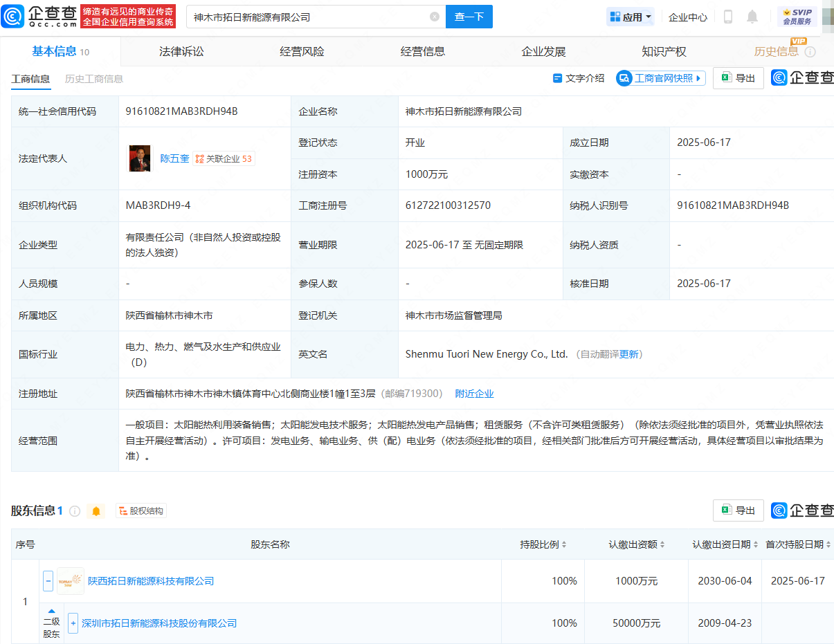834x644 pixels.
Task: Click the info icon beside 历史信息
Action: [810, 52]
